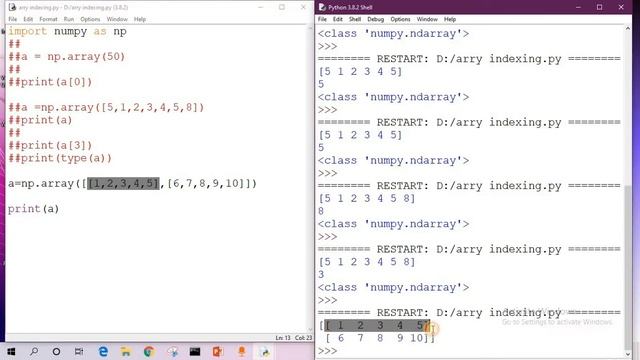Image resolution: width=640 pixels, height=360 pixels.
Task: Close the Python Shell window
Action: tap(621, 7)
